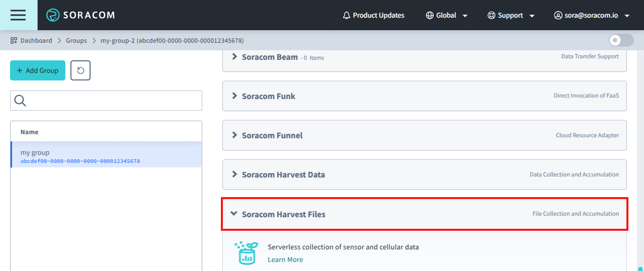Open Product Updates bell notifications
The height and width of the screenshot is (271, 644).
(x=373, y=15)
